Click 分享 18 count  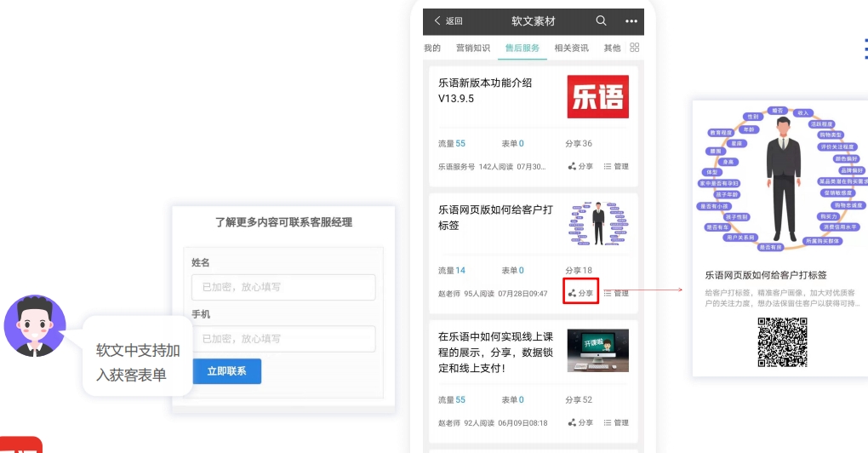579,270
